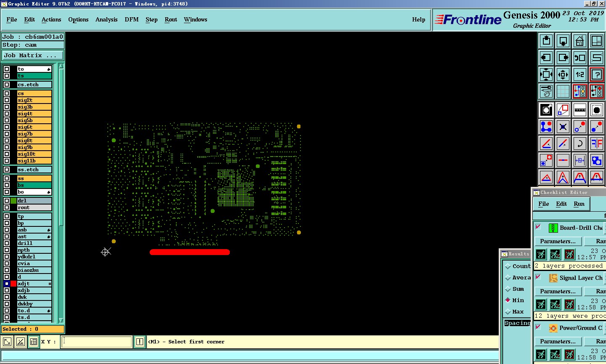The width and height of the screenshot is (606, 364).
Task: Open the DFM menu
Action: 132,20
